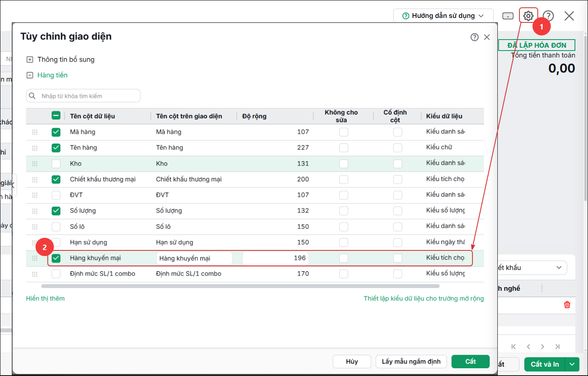
Task: Uncheck the Số lượng column checkbox
Action: coord(56,211)
